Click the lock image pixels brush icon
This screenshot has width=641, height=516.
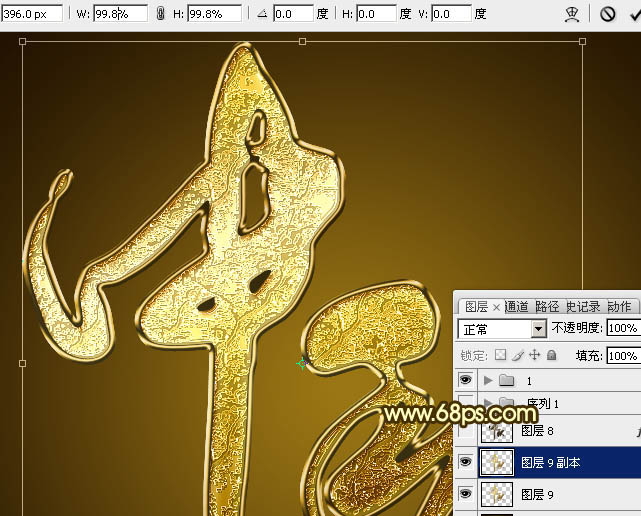pyautogui.click(x=518, y=355)
